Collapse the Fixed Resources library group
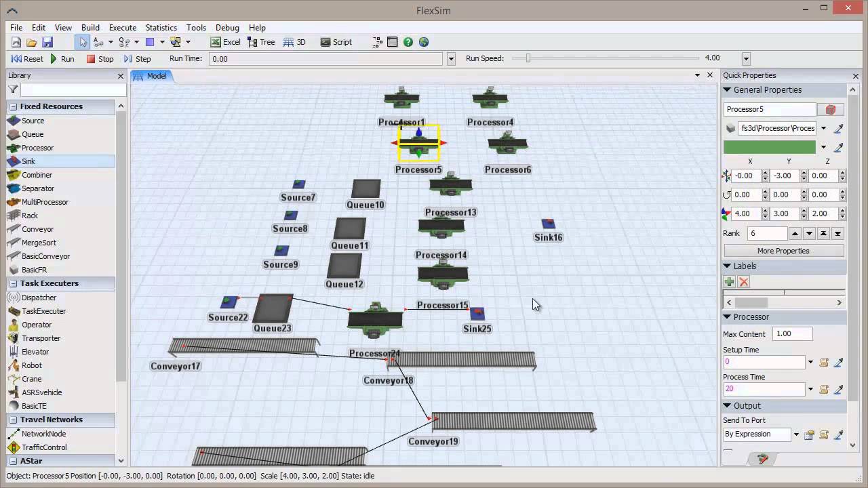The height and width of the screenshot is (488, 868). point(12,106)
